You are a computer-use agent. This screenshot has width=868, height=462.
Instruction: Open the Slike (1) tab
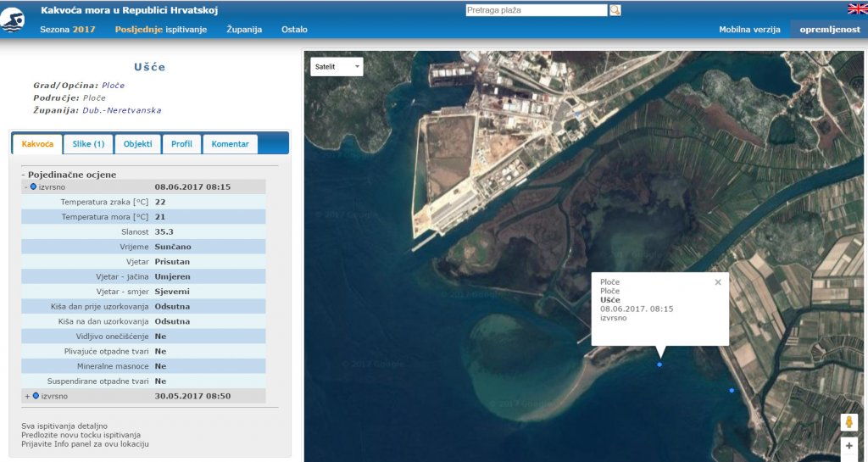click(x=88, y=144)
